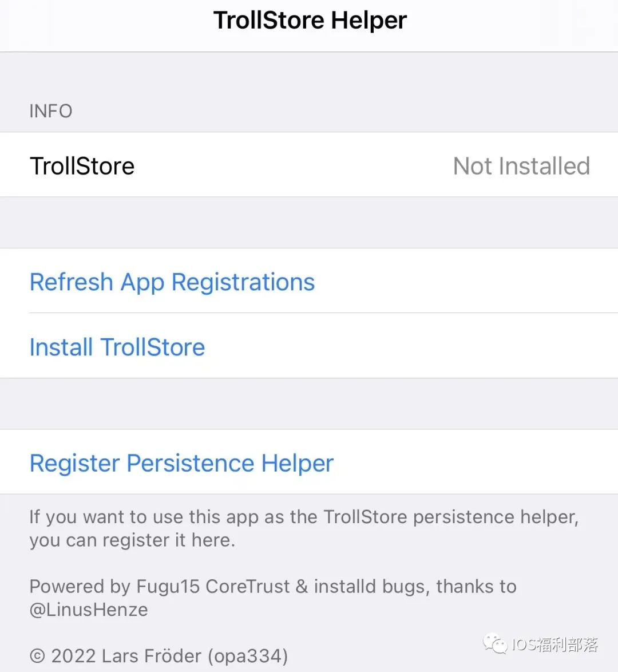Click the line Powered by Fugu15 CoreTrust
Image resolution: width=618 pixels, height=672 pixels.
click(x=273, y=586)
